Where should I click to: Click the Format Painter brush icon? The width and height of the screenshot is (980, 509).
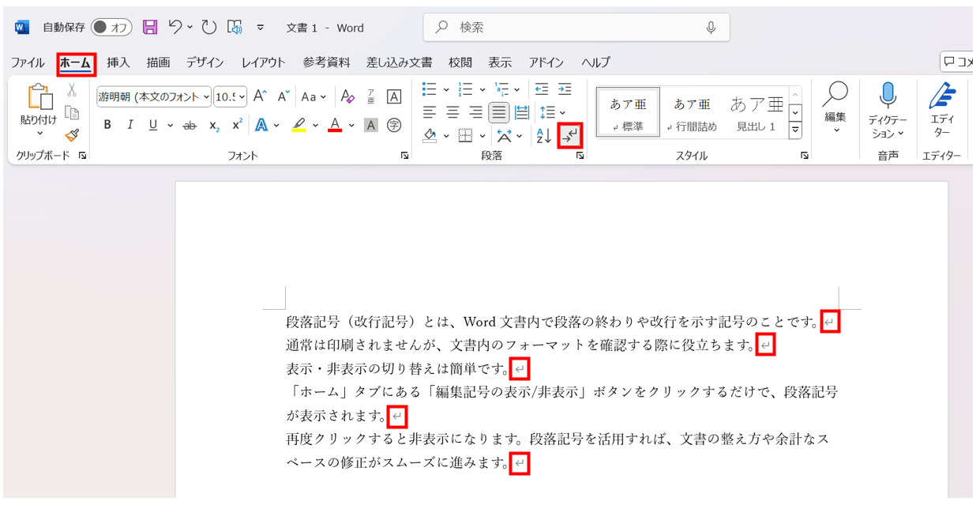[72, 135]
